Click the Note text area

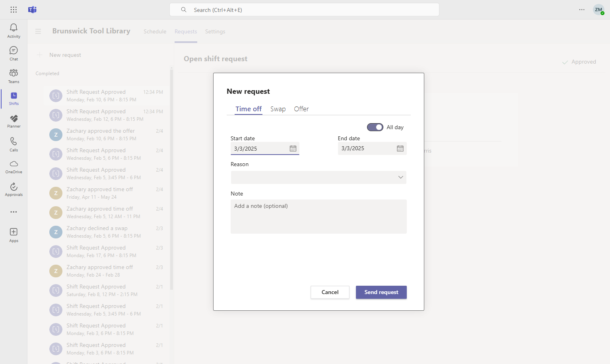319,217
